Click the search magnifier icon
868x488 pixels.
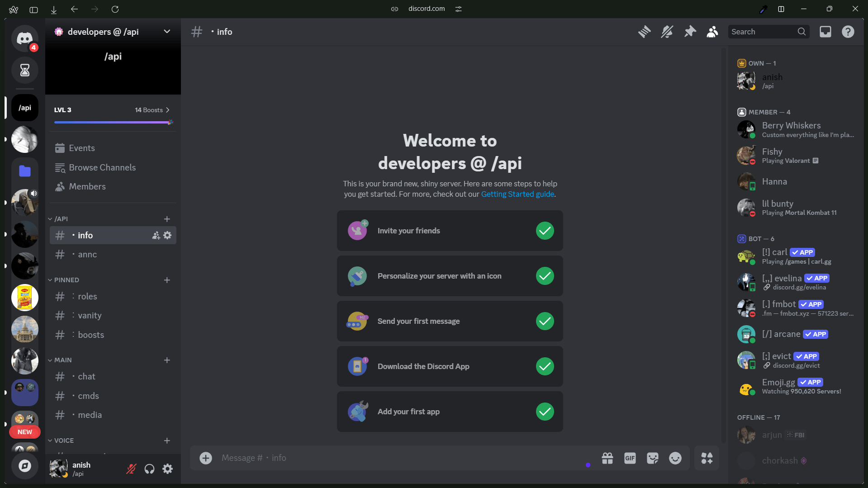point(802,32)
